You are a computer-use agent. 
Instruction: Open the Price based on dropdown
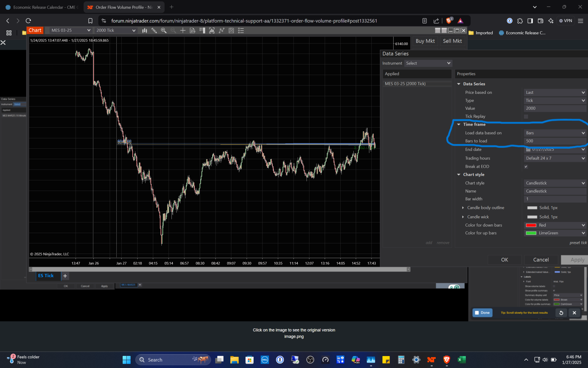coord(555,92)
